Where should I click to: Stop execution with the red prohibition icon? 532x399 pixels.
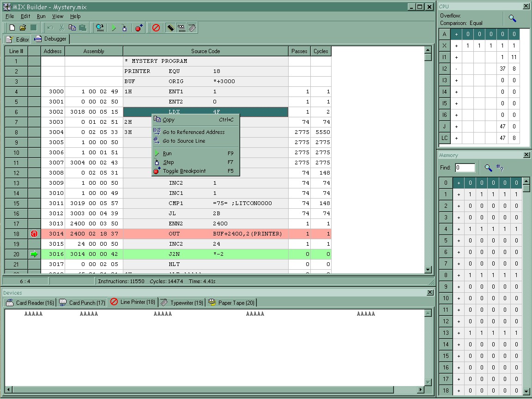pos(156,28)
